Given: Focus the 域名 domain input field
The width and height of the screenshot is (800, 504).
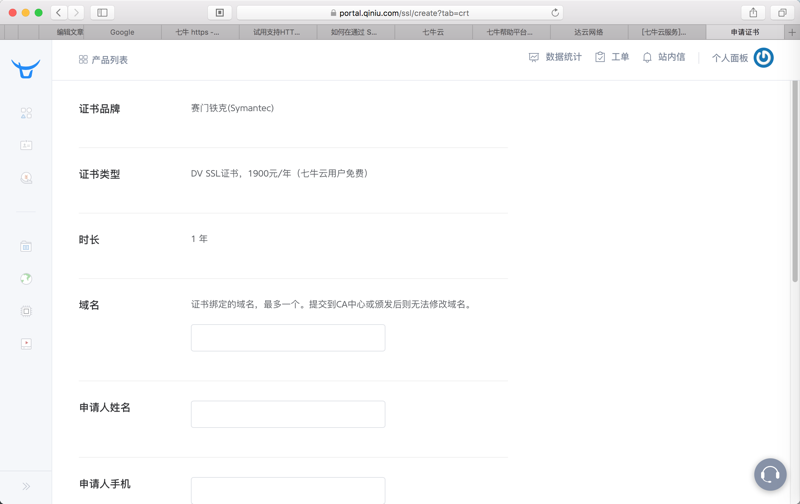Looking at the screenshot, I should point(288,338).
